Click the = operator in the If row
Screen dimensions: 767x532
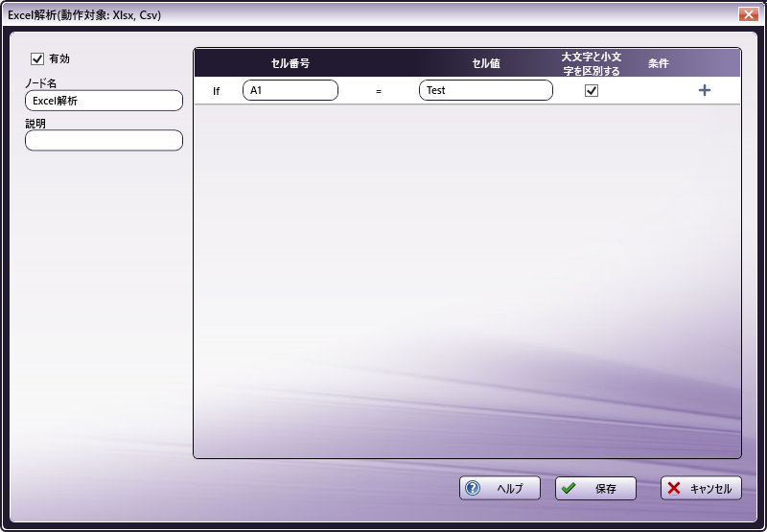(x=379, y=91)
